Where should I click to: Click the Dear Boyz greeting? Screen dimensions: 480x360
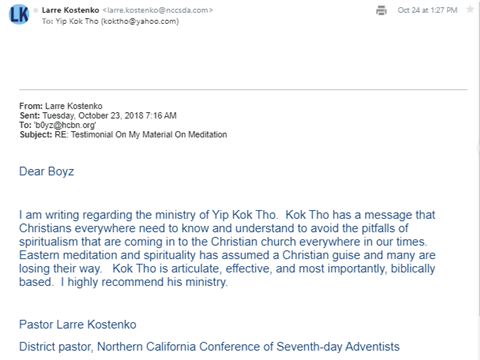tap(46, 171)
